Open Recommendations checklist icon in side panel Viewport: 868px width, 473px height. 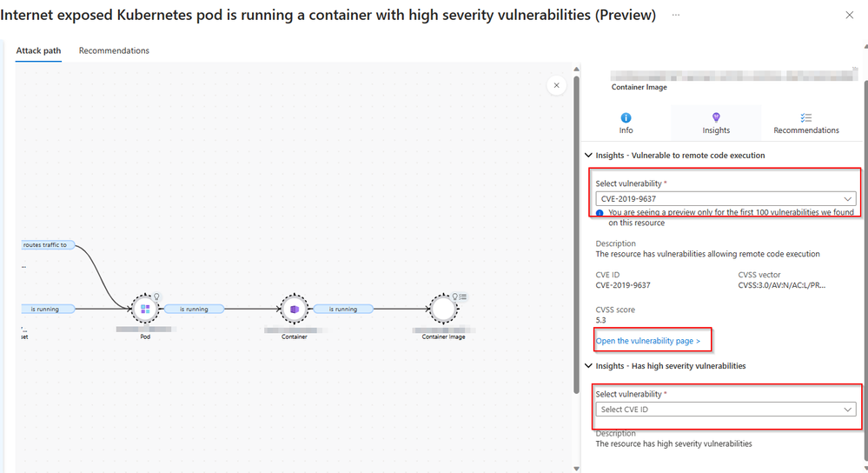point(806,117)
